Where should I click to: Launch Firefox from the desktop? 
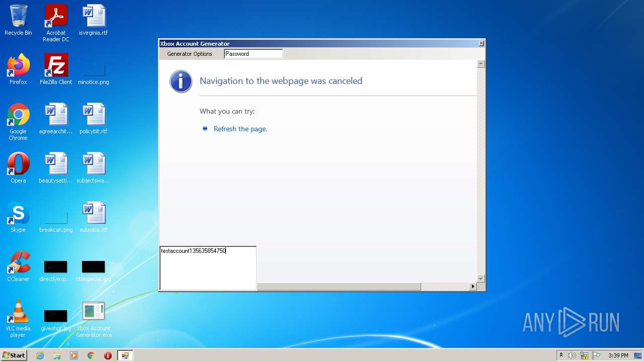point(18,69)
